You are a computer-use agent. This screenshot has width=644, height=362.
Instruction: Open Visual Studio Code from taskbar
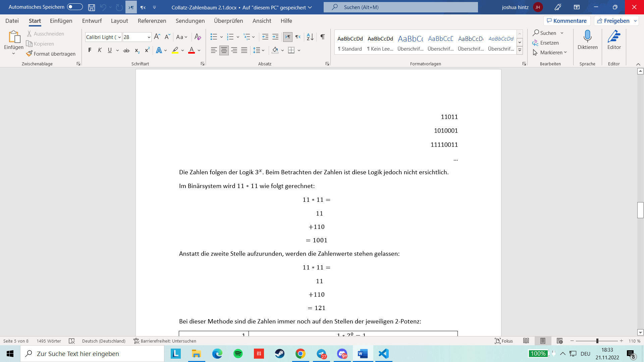pyautogui.click(x=383, y=354)
